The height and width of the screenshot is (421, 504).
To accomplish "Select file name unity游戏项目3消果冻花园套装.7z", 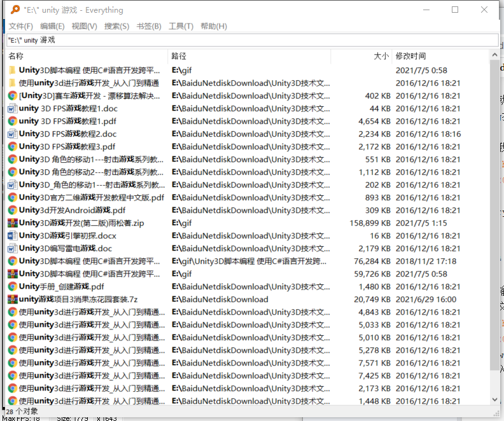I will 78,300.
